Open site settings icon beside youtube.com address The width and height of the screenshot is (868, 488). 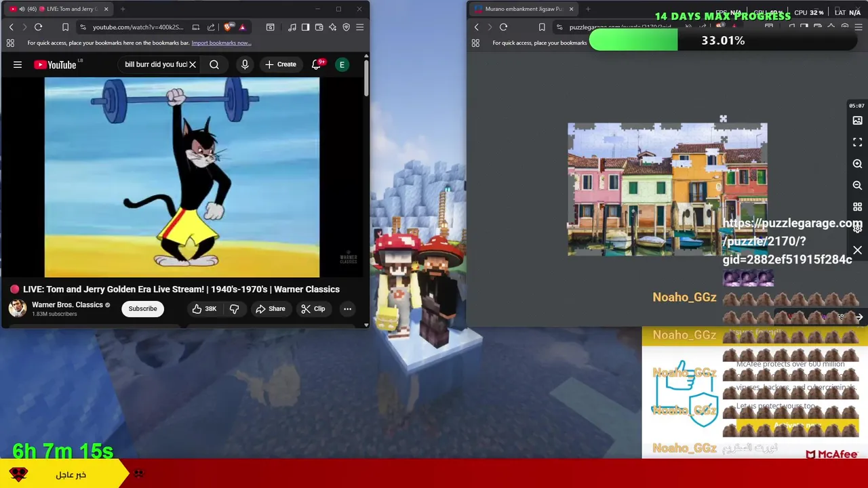[83, 27]
